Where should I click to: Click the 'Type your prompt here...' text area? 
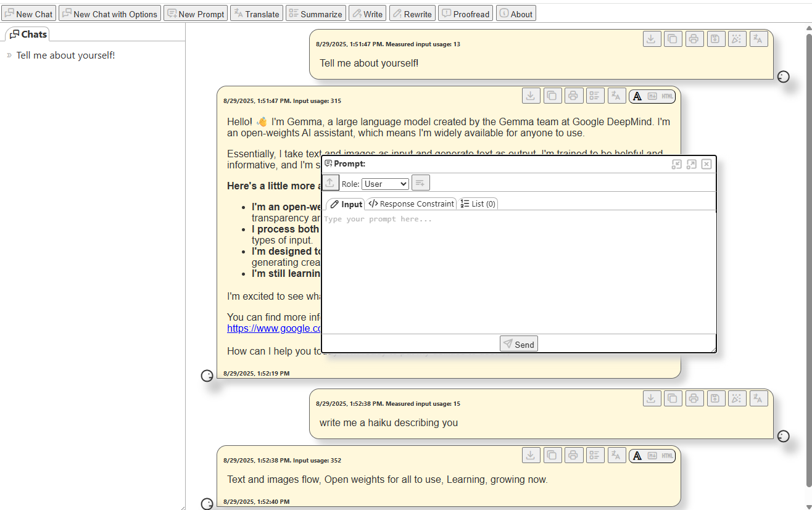pyautogui.click(x=519, y=273)
